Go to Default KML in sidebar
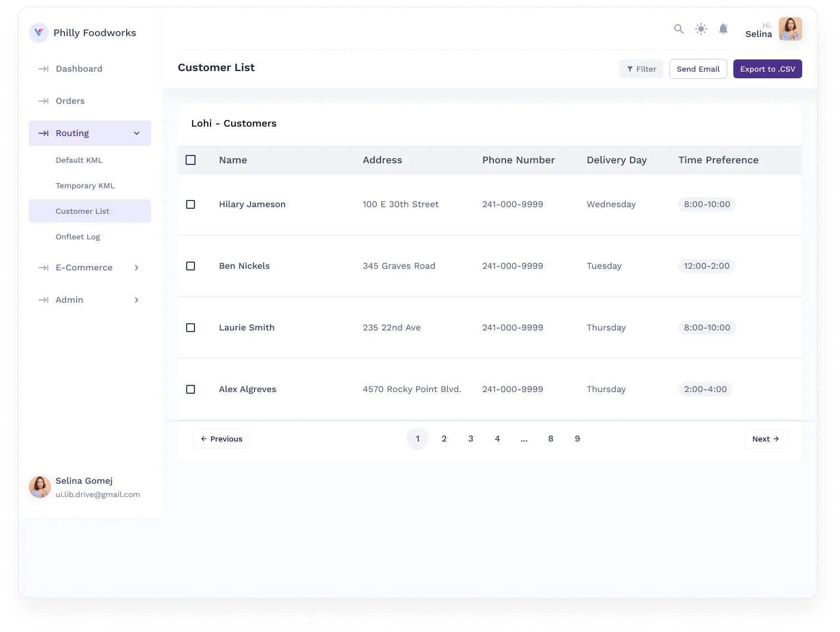 coord(79,160)
